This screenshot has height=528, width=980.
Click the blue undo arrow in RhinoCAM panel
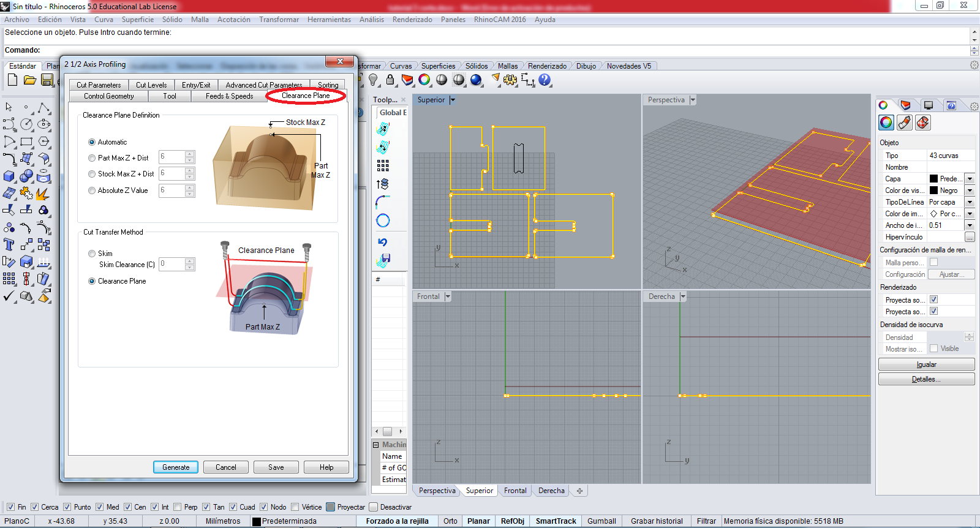383,242
